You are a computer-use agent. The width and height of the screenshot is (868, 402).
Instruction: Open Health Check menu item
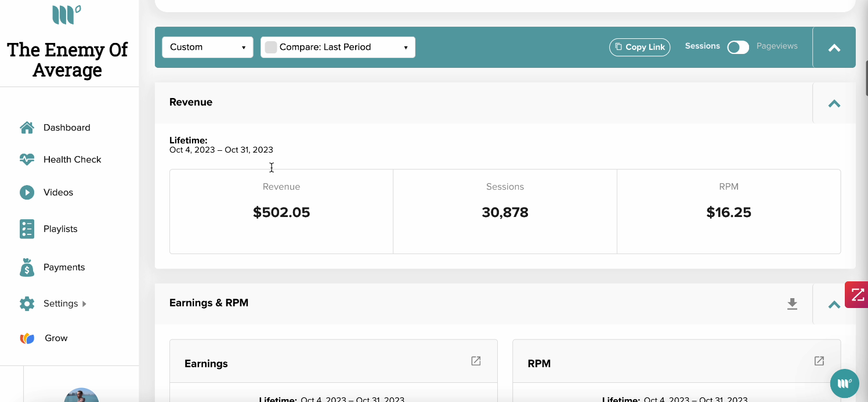(x=73, y=160)
